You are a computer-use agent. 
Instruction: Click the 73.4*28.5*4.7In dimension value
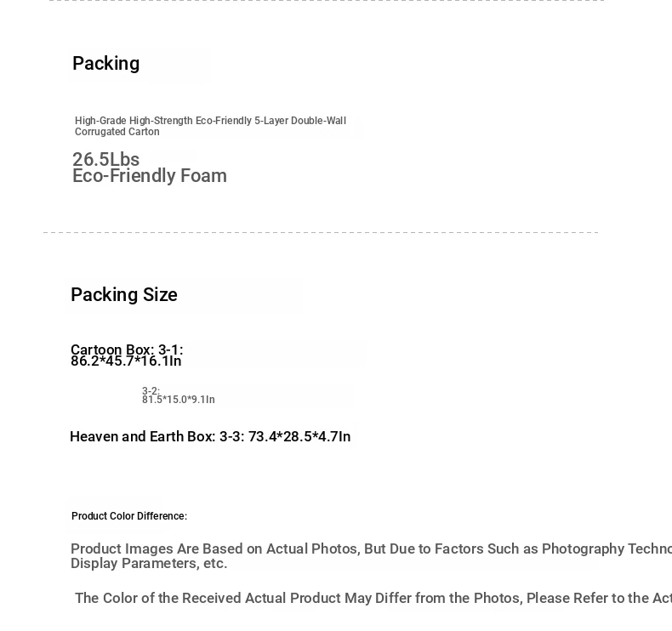coord(299,436)
